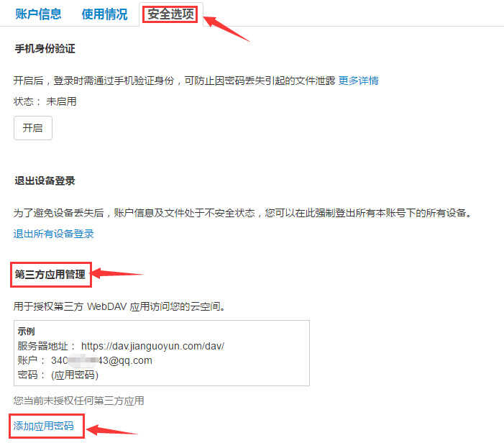Click the dav.jianguoyun.com server address text
Viewport: 504px width, 443px height.
click(152, 346)
